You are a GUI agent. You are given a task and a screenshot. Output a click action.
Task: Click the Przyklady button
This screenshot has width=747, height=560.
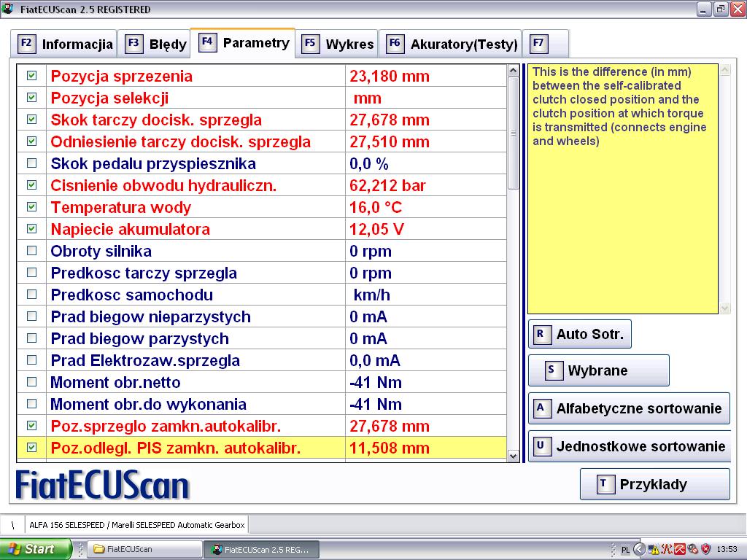(654, 484)
